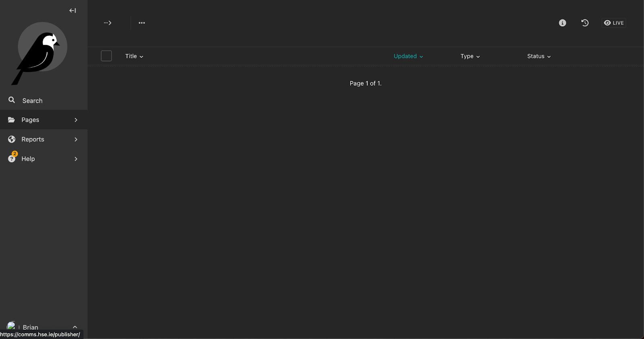Image resolution: width=644 pixels, height=339 pixels.
Task: Click the Pages folder icon
Action: tap(12, 120)
